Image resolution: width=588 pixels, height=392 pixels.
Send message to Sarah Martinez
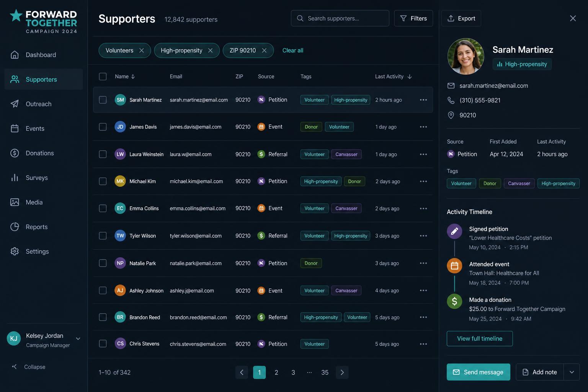[x=479, y=372]
